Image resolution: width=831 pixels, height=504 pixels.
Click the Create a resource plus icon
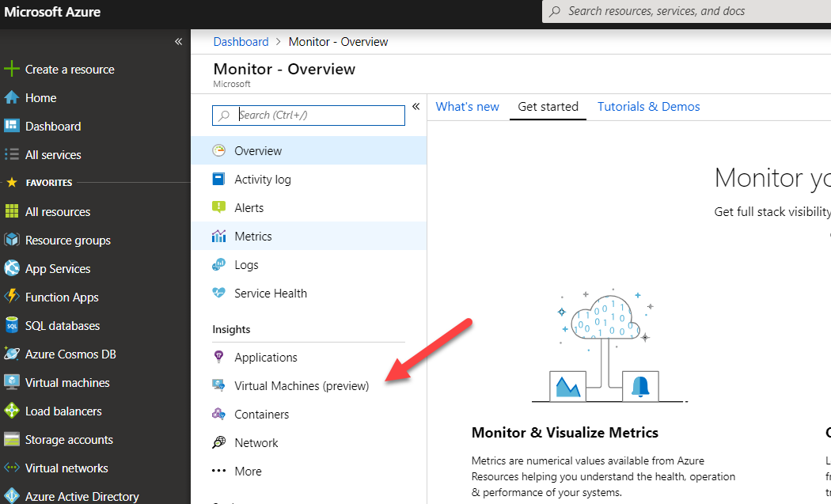pyautogui.click(x=11, y=70)
